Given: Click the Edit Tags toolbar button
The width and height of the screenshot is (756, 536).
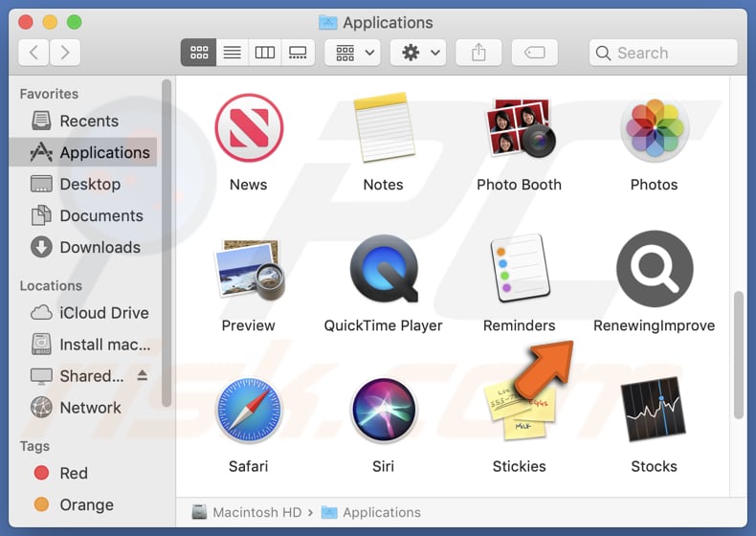Looking at the screenshot, I should tap(534, 52).
